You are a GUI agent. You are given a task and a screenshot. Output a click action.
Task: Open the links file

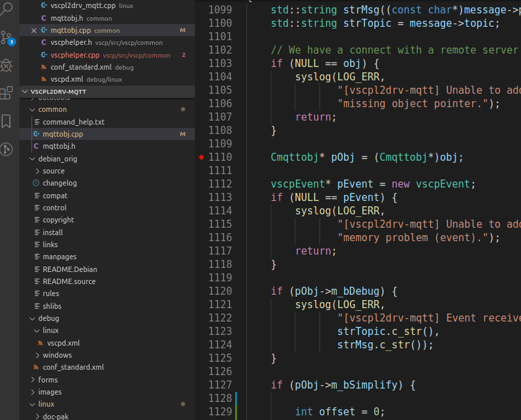click(107, 244)
